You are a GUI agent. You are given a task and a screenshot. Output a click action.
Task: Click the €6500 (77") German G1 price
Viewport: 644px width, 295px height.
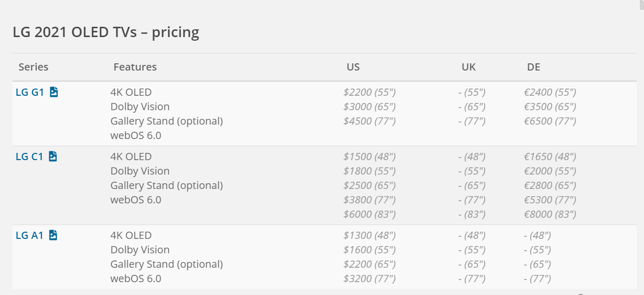click(x=550, y=122)
